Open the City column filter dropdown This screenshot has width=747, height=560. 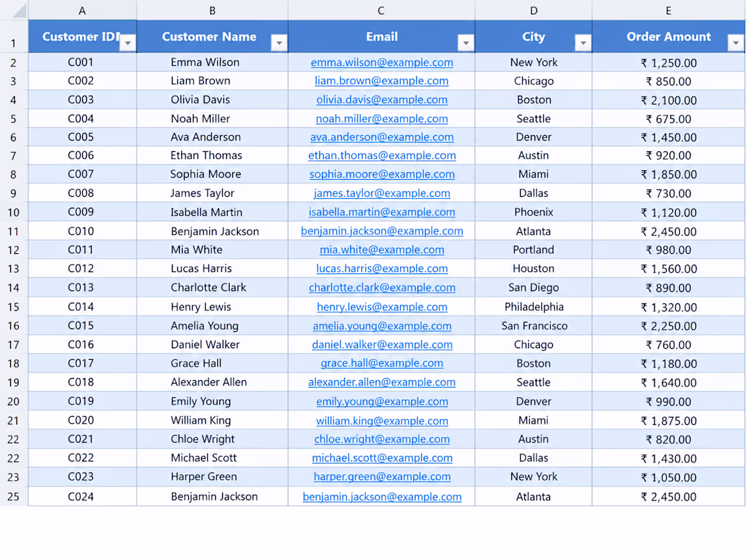coord(583,43)
